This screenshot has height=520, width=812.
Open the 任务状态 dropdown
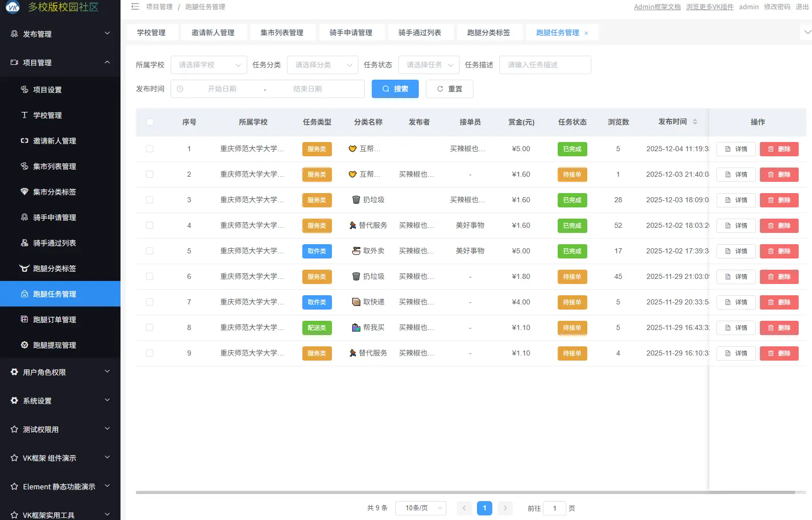click(428, 65)
